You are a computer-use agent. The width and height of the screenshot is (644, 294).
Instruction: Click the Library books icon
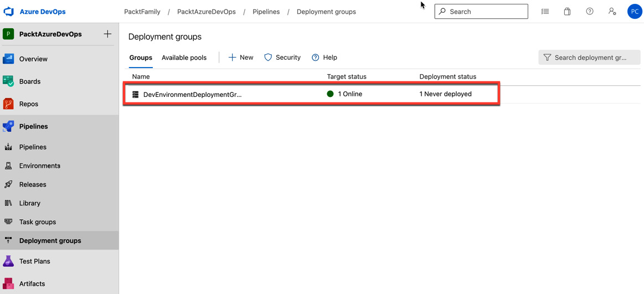[x=8, y=203]
